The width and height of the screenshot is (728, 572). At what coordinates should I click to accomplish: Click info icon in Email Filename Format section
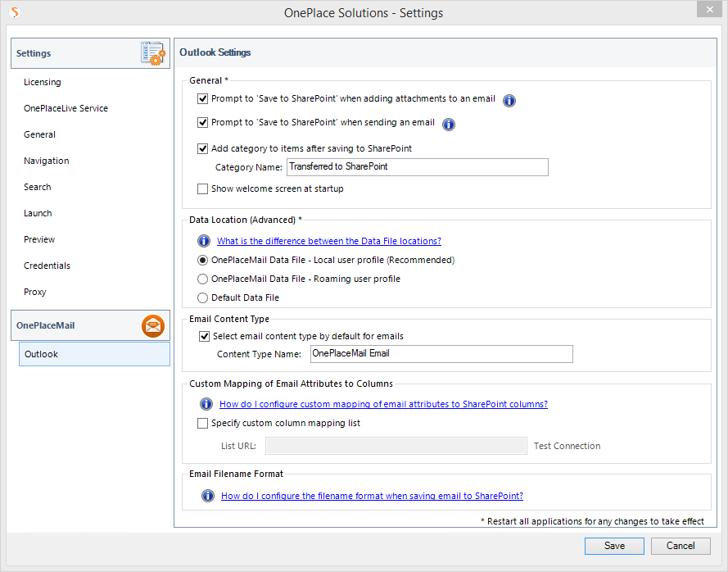[208, 496]
